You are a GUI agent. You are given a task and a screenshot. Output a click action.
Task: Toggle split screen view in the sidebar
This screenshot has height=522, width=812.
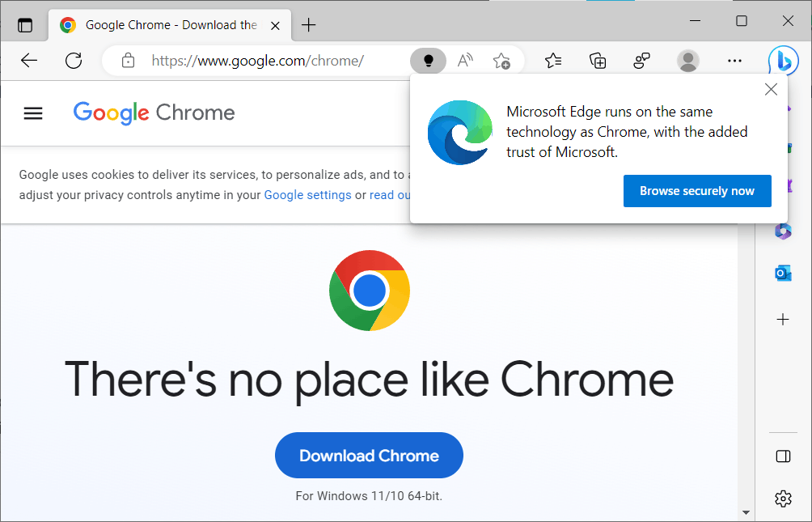[x=782, y=456]
